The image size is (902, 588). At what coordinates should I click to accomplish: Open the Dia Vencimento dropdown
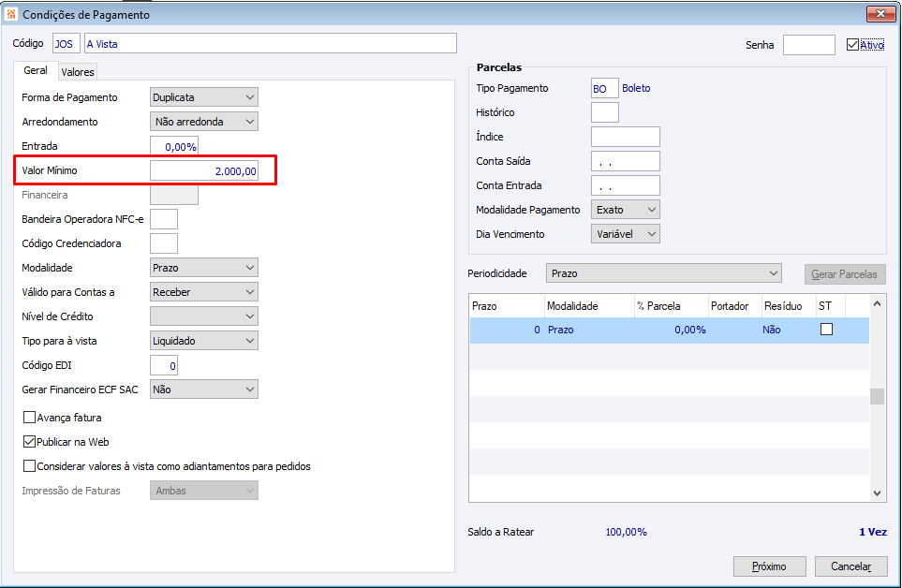626,234
